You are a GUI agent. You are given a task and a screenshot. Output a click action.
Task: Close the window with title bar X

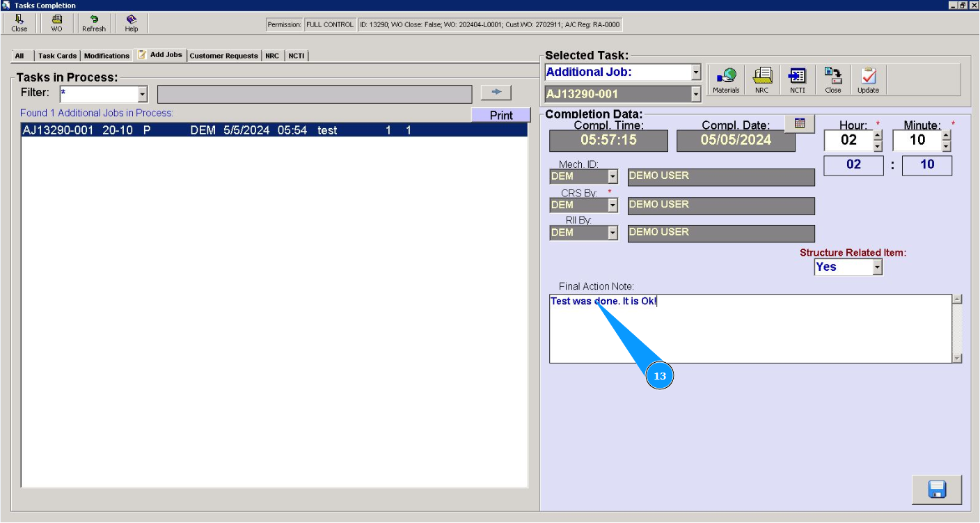973,5
